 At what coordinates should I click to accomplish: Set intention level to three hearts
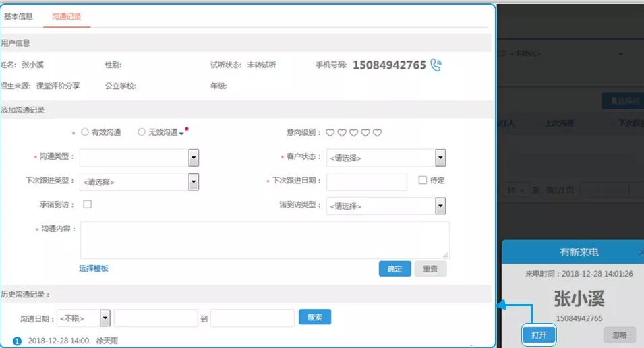(354, 133)
